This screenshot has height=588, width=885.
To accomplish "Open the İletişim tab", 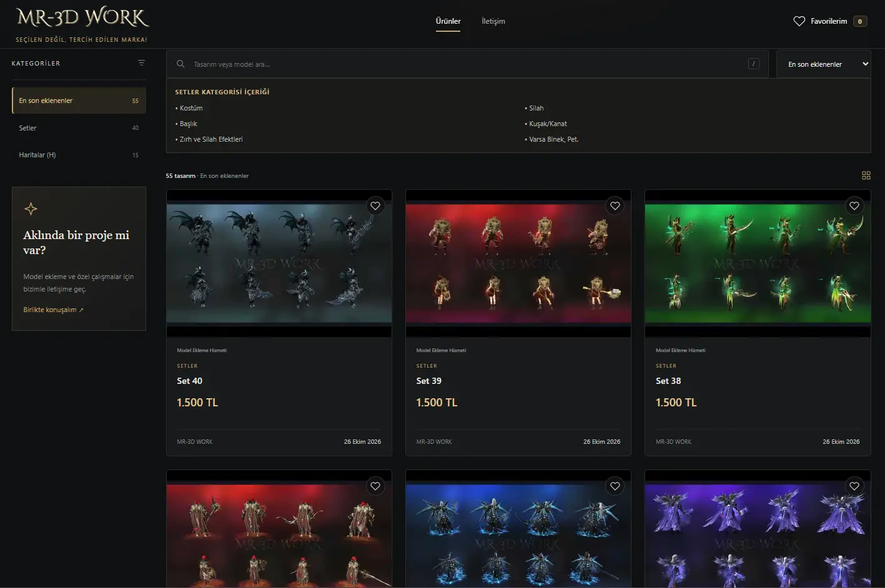I will click(493, 21).
